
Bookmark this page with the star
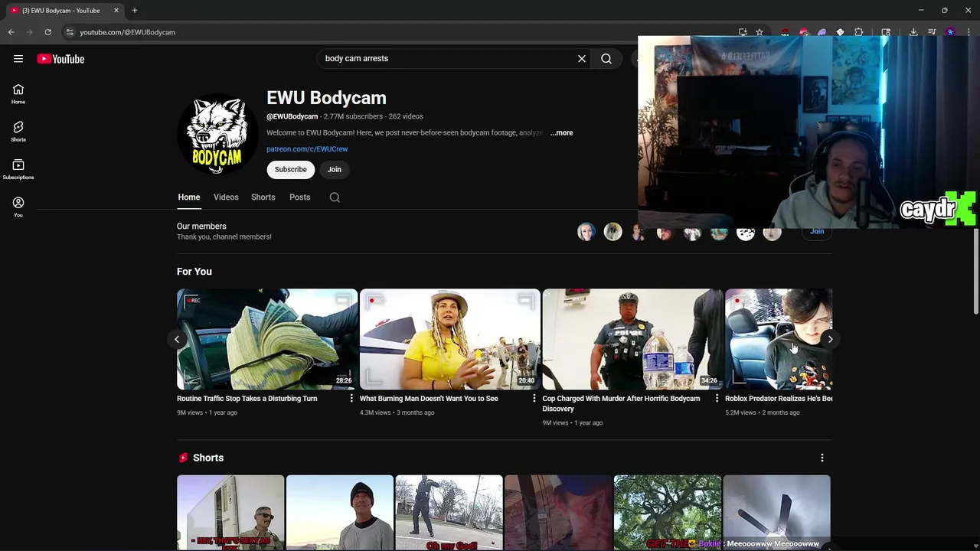[759, 32]
